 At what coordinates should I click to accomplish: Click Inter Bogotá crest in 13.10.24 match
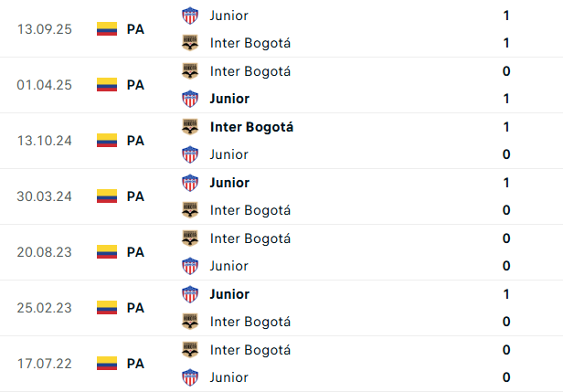(190, 126)
